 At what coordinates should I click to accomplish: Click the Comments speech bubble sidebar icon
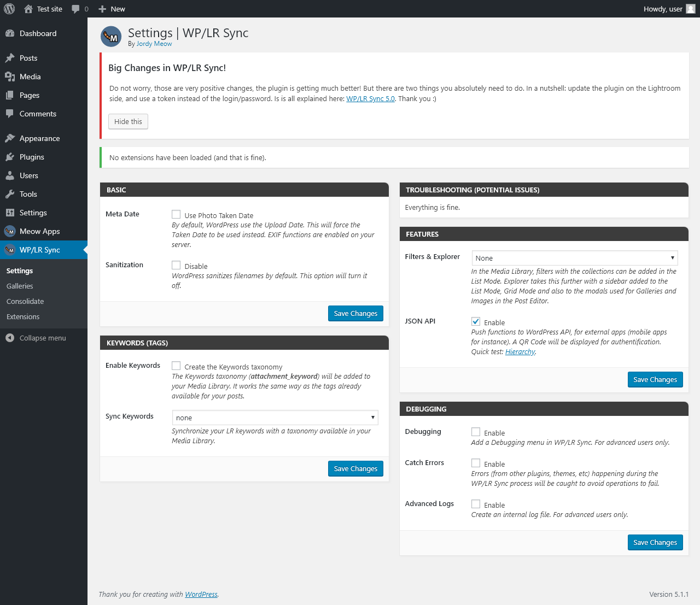tap(10, 114)
